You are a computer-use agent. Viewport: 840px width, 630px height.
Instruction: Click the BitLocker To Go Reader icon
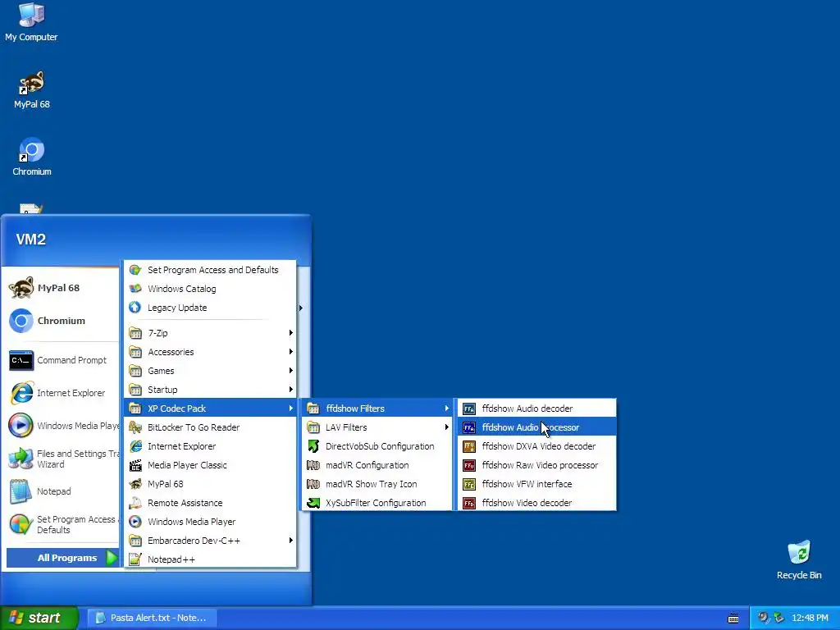tap(135, 427)
